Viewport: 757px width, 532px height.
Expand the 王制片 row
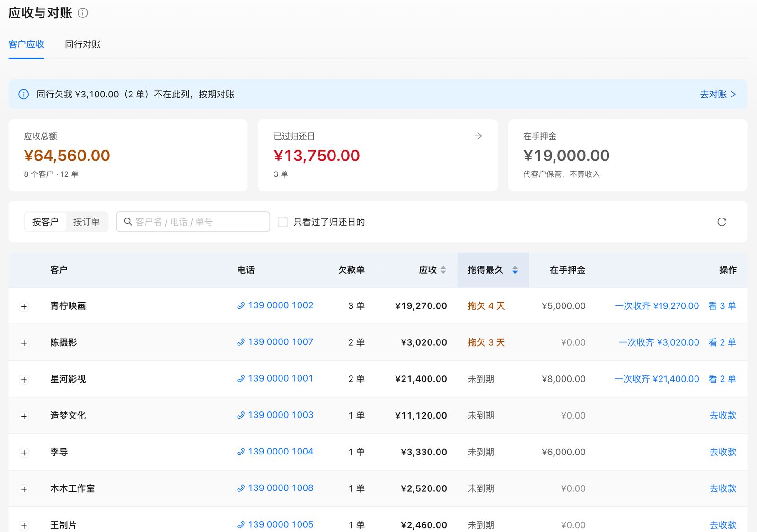pos(24,525)
